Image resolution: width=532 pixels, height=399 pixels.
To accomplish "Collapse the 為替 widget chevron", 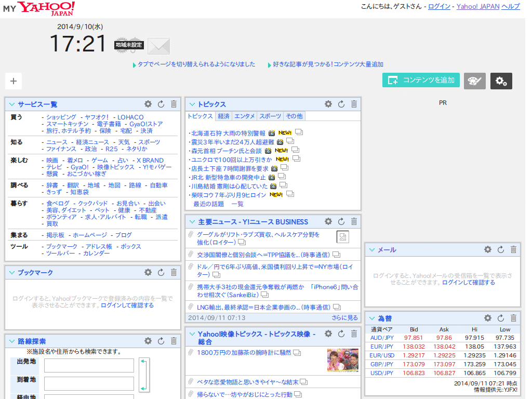I will [372, 318].
